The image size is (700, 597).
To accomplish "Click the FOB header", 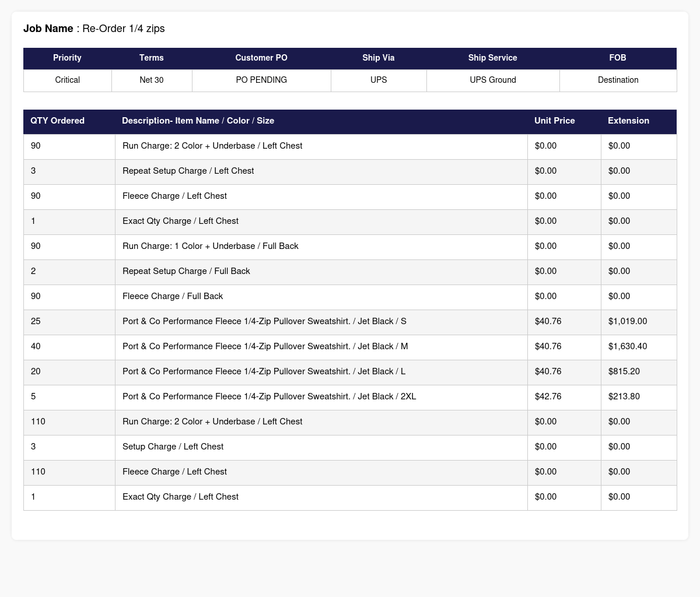I will 618,58.
